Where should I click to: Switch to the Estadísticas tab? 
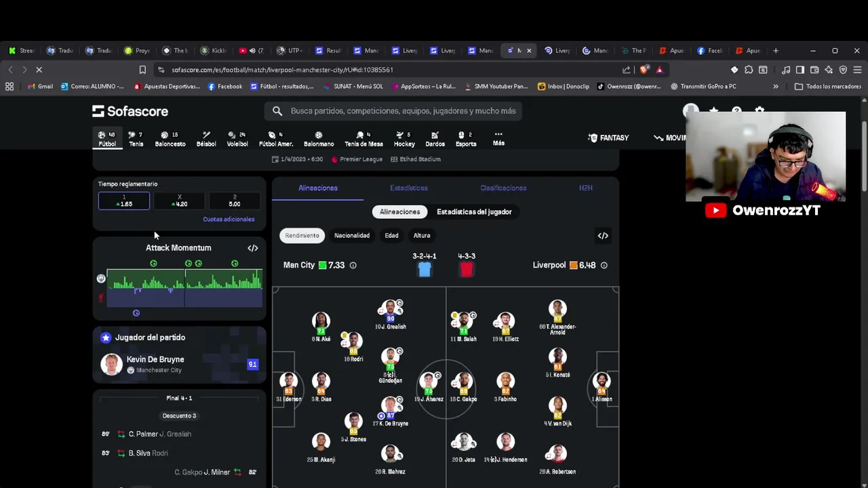[409, 188]
